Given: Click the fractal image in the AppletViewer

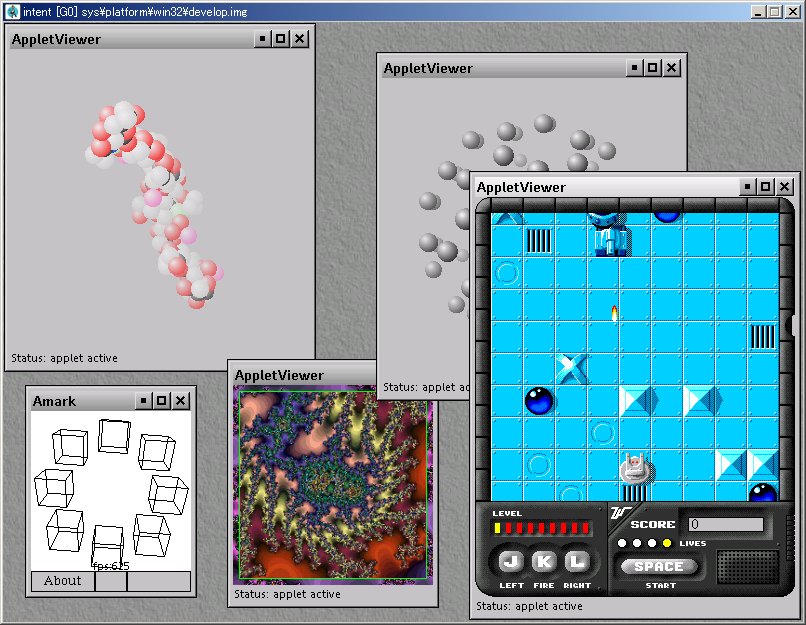Looking at the screenshot, I should pyautogui.click(x=333, y=485).
